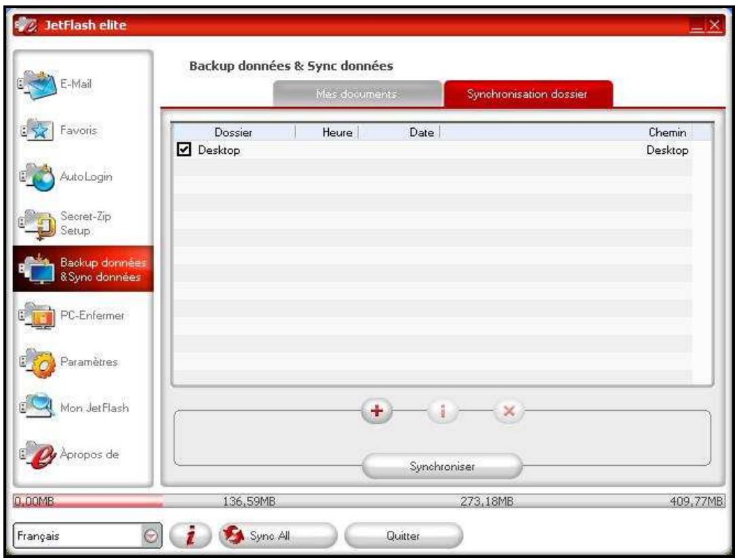Open Mon JetFlash menu label
Screen dimensions: 737x560
click(x=94, y=407)
